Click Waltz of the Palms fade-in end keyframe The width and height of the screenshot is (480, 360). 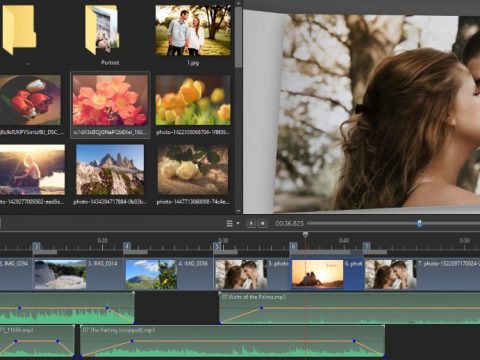[x=261, y=308]
